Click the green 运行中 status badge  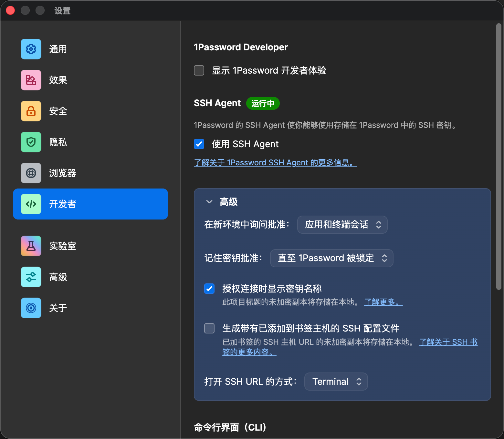tap(263, 103)
